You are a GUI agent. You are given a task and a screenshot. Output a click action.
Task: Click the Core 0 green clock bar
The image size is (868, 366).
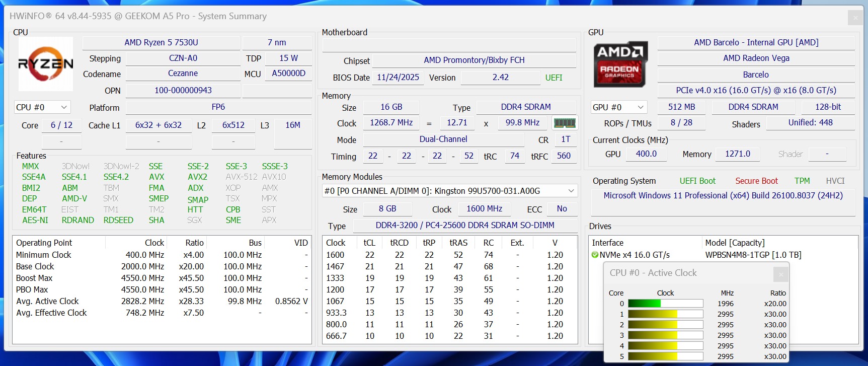click(644, 304)
